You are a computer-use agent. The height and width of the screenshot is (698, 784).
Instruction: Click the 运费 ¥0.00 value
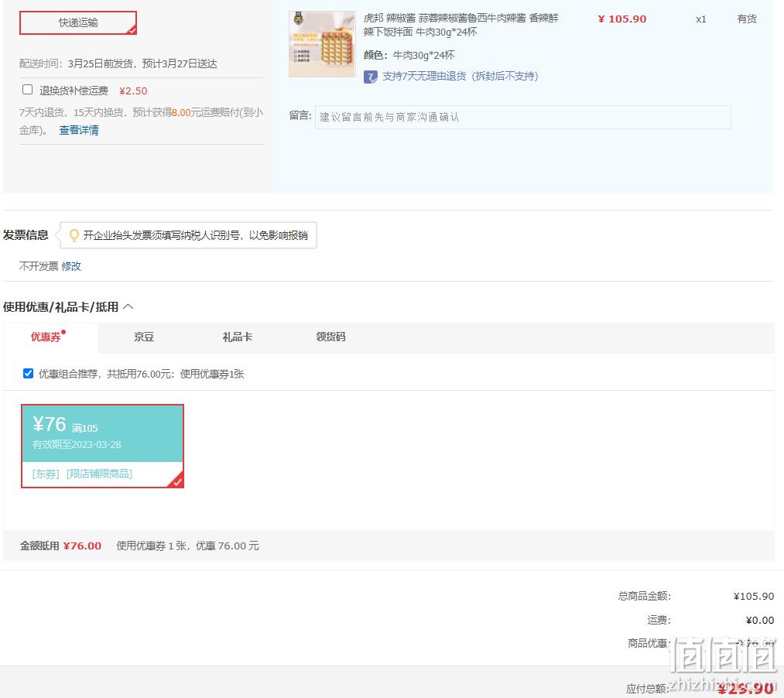(759, 620)
